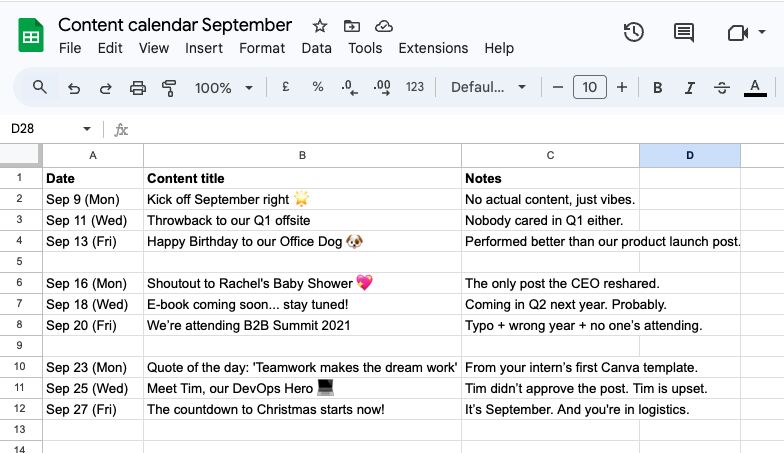Toggle italic formatting
This screenshot has height=453, width=784.
click(x=690, y=88)
